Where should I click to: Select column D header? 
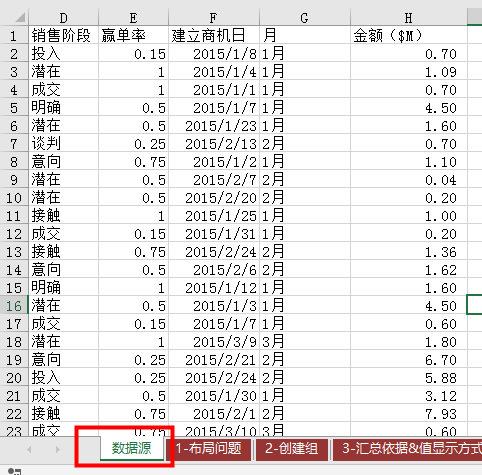63,17
